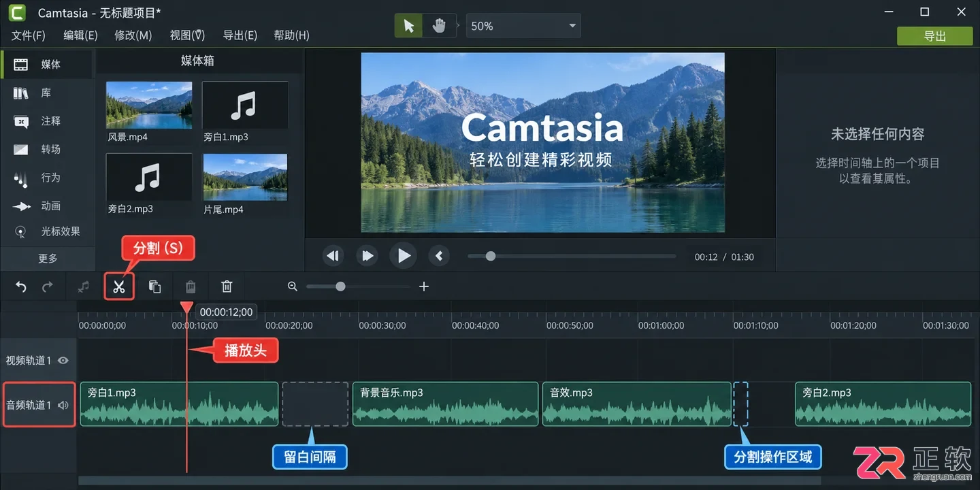The image size is (980, 490).
Task: Click the timeline zoom slider handle
Action: point(340,287)
